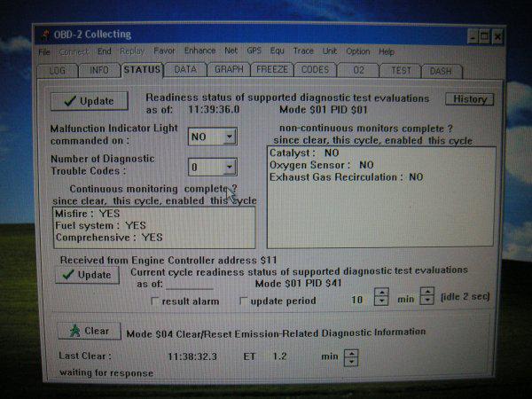Image resolution: width=532 pixels, height=399 pixels.
Task: Enable the result alarm checkbox
Action: (155, 301)
